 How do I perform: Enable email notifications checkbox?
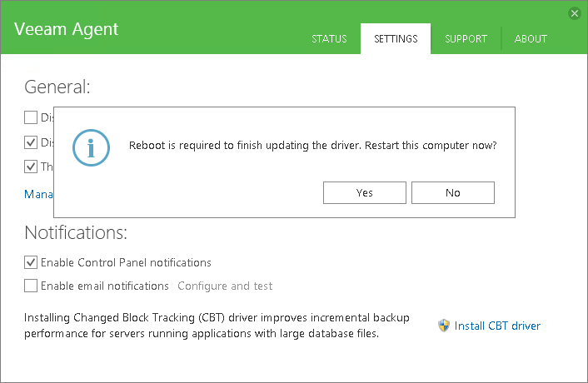point(31,286)
